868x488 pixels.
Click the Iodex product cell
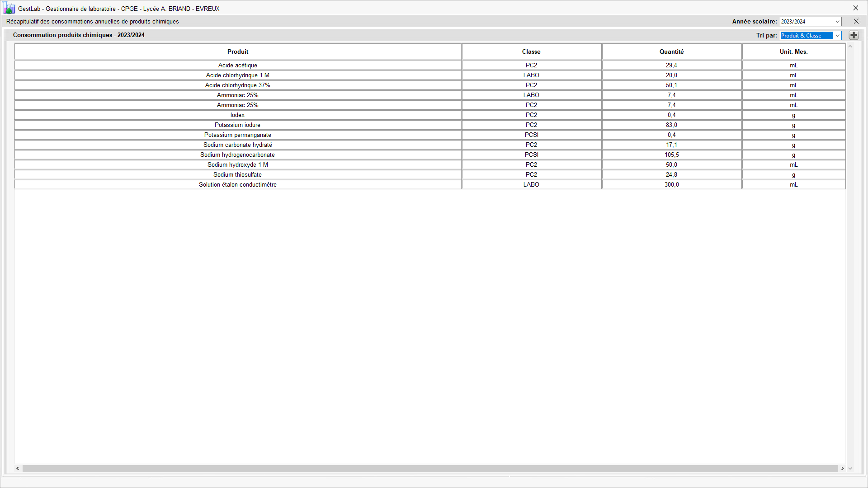tap(238, 115)
